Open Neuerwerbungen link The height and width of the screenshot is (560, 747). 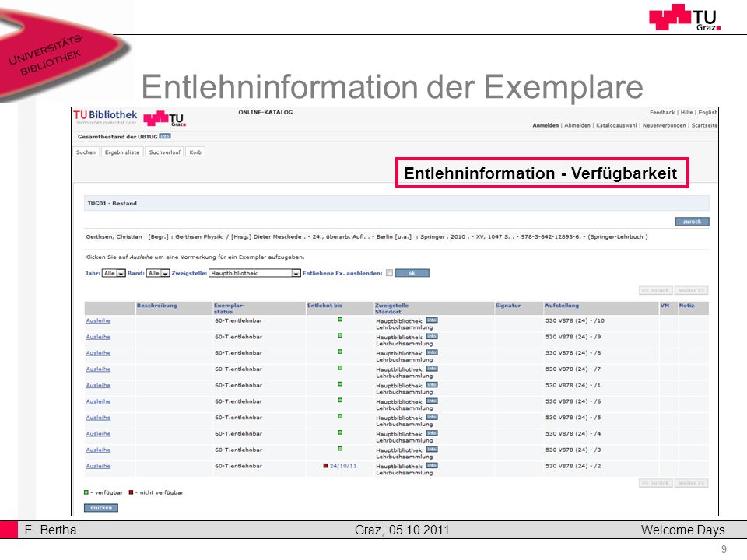[x=664, y=125]
